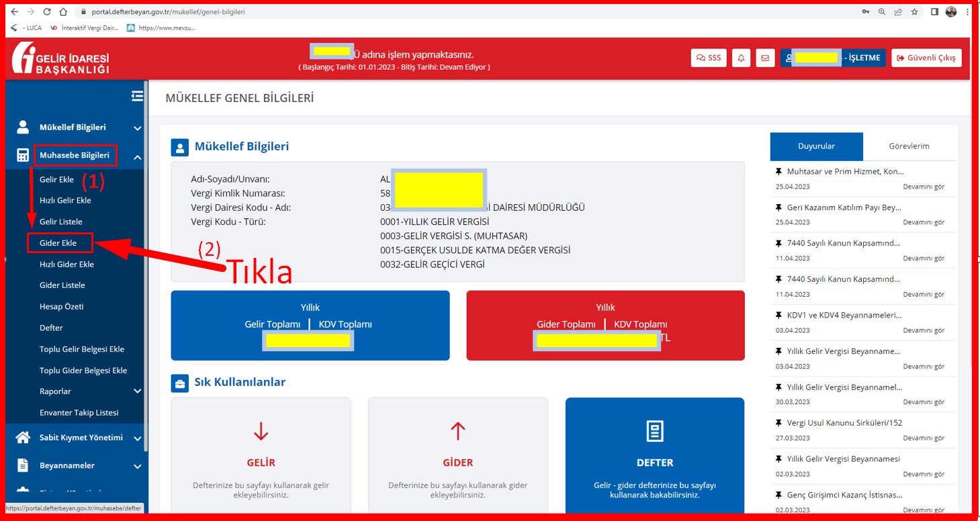Switch to the Görevlerim tab
The width and height of the screenshot is (980, 521).
click(909, 146)
